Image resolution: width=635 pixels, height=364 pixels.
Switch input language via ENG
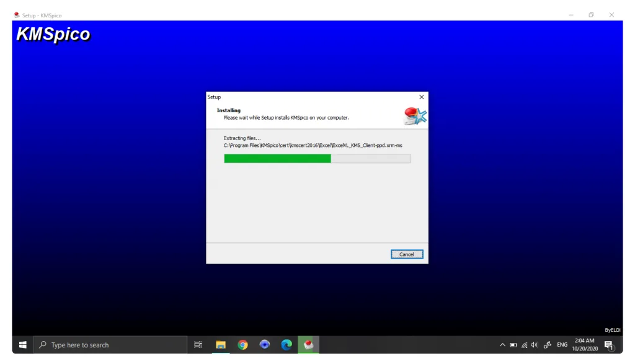click(562, 345)
